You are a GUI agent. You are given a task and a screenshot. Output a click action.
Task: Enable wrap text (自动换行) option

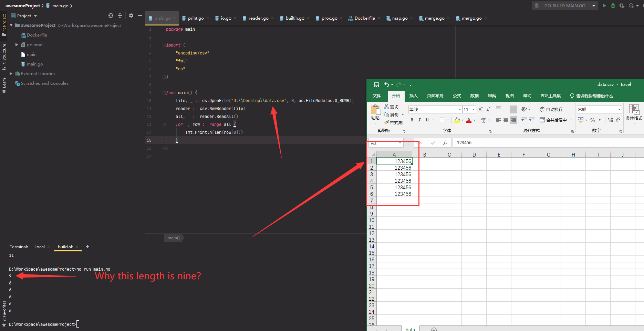pos(552,109)
